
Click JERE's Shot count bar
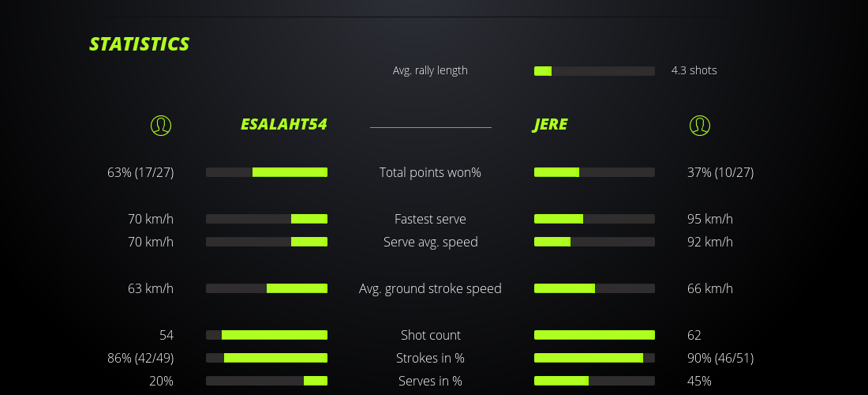tap(594, 335)
